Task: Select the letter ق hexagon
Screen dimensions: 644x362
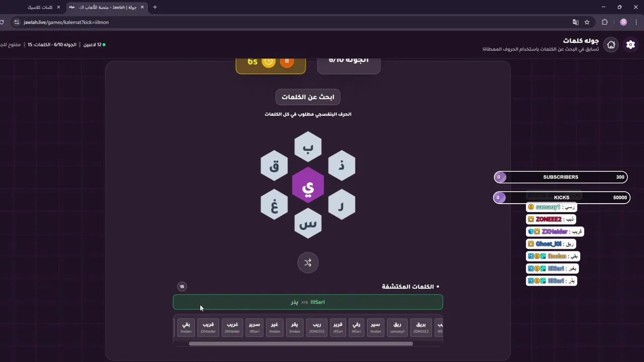Action: (274, 165)
